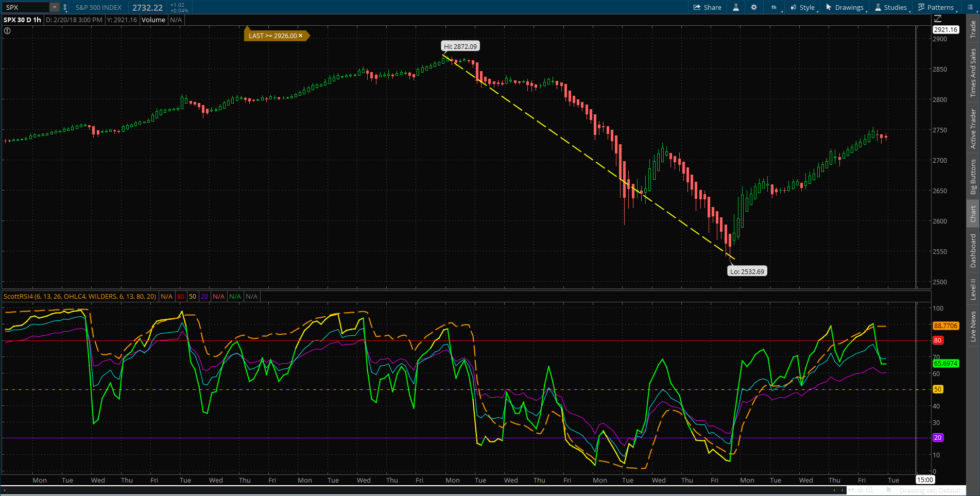The image size is (980, 496).
Task: Click the 2921.16 price axis cursor label
Action: click(945, 30)
